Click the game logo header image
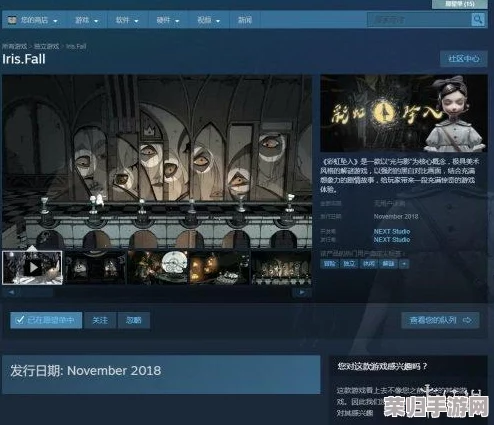494x425 pixels. (404, 113)
